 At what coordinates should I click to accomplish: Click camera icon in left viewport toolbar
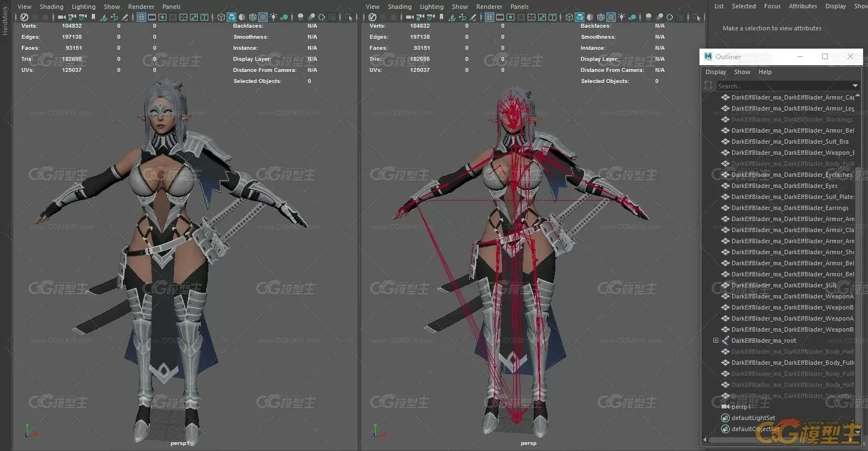[x=61, y=17]
